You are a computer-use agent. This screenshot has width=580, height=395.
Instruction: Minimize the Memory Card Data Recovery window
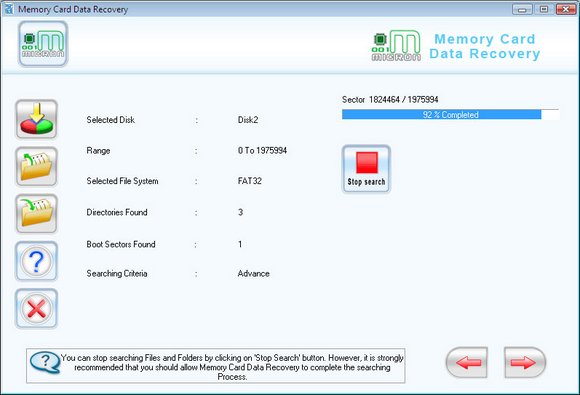pyautogui.click(x=522, y=9)
